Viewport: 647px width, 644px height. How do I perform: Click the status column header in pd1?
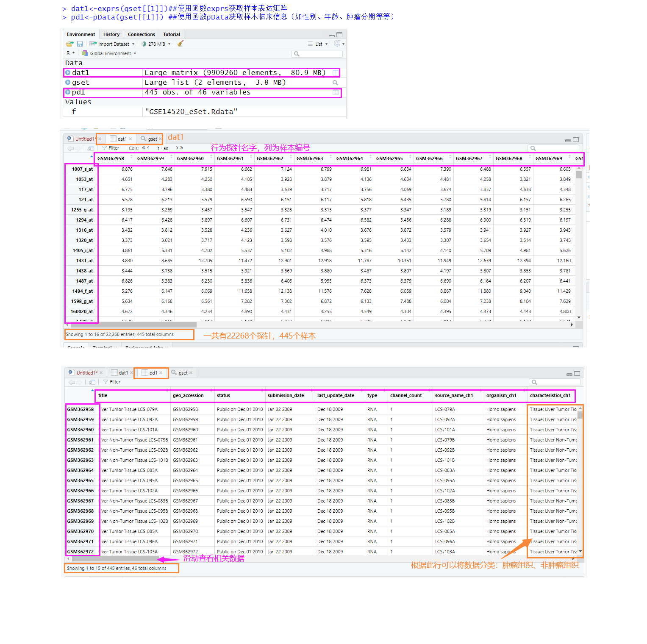[x=239, y=396]
